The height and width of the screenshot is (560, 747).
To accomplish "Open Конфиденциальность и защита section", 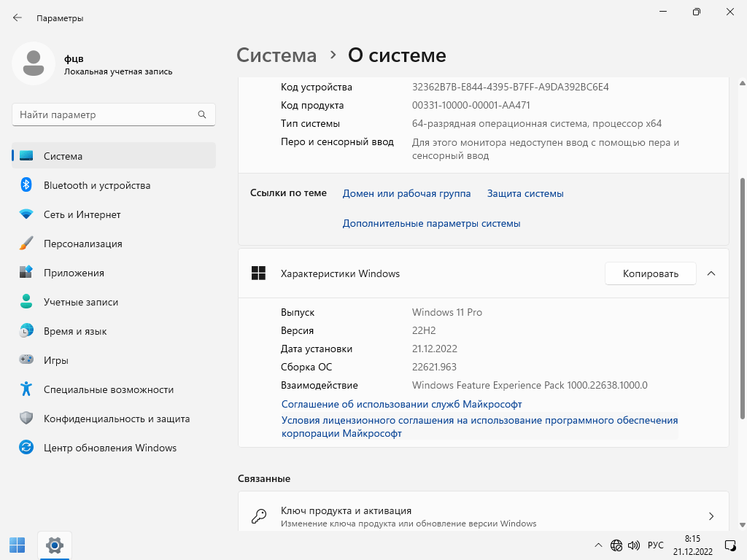I will [116, 419].
